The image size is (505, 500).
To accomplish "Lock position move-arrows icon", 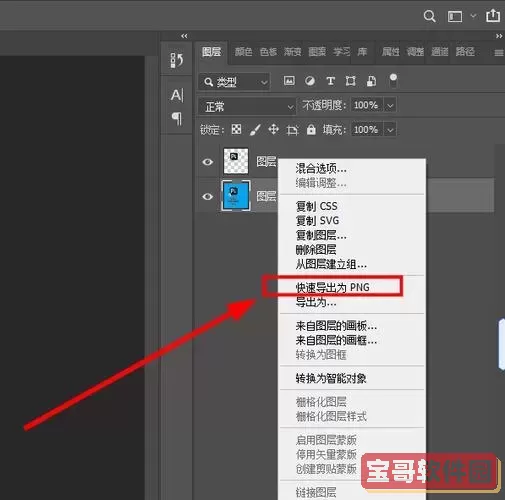I will (x=274, y=129).
